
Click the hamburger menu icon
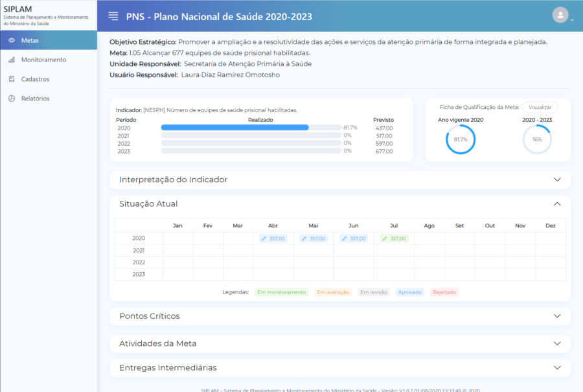coord(113,16)
